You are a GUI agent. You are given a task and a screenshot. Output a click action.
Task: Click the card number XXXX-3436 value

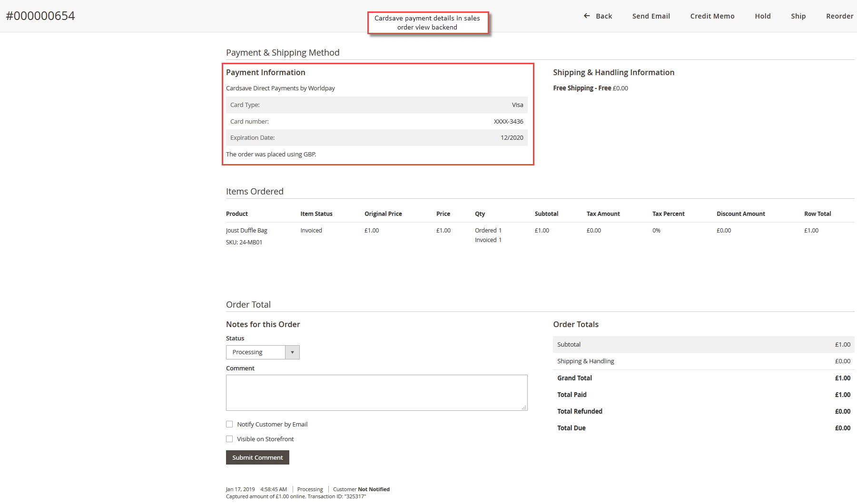point(509,122)
